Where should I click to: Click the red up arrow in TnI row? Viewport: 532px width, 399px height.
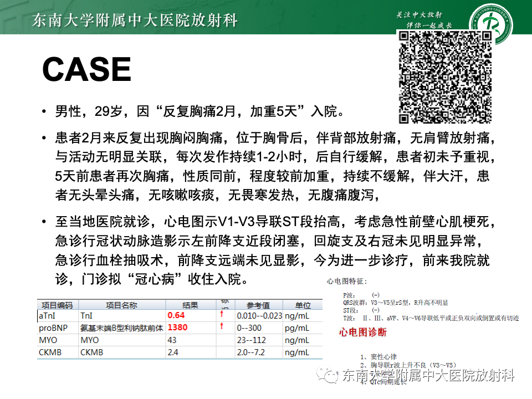point(222,314)
